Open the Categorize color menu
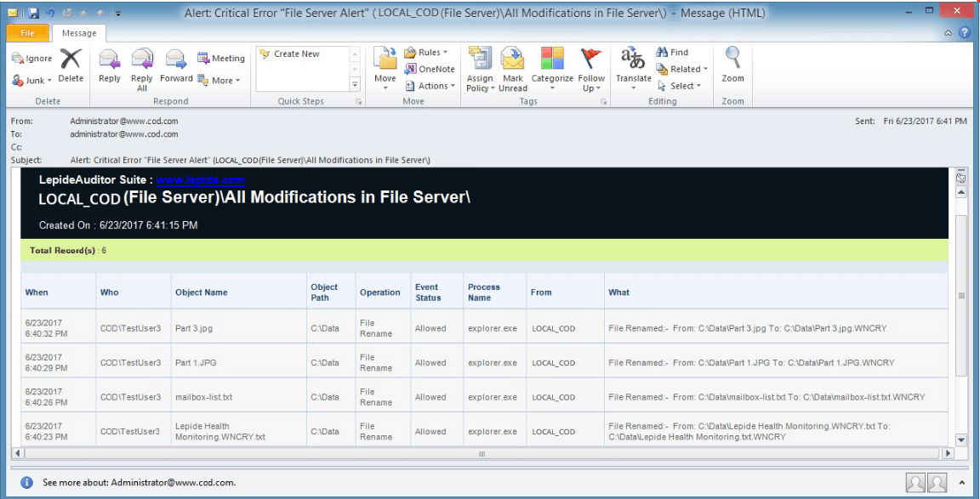Image resolution: width=980 pixels, height=499 pixels. (552, 70)
